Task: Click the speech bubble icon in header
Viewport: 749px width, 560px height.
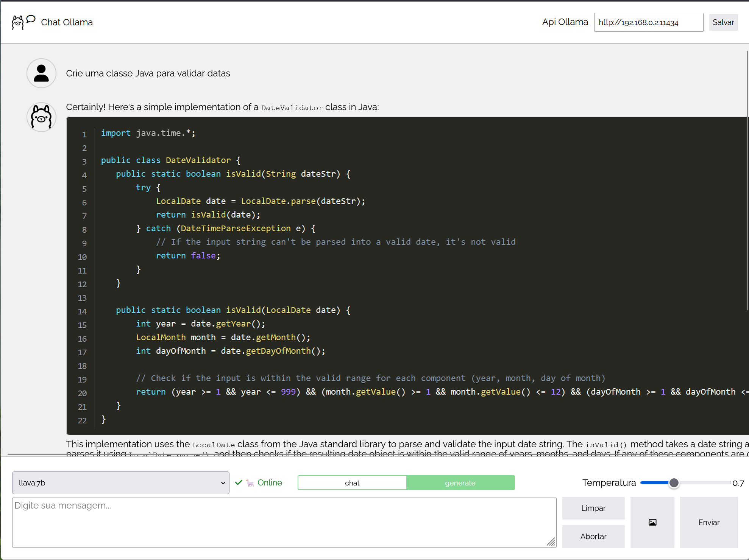Action: [x=31, y=19]
